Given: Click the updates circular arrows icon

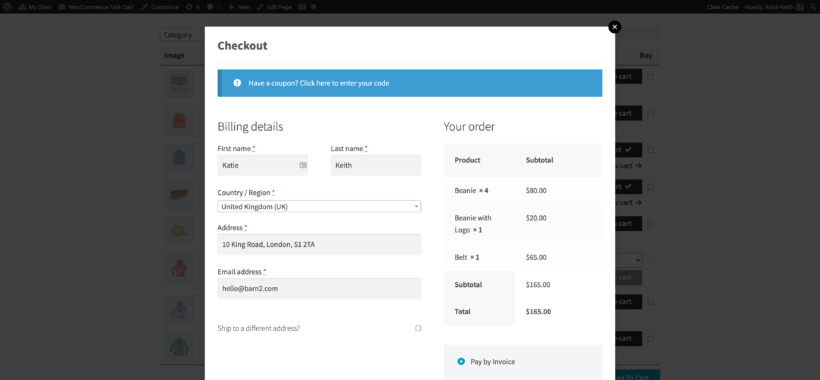Looking at the screenshot, I should [189, 7].
